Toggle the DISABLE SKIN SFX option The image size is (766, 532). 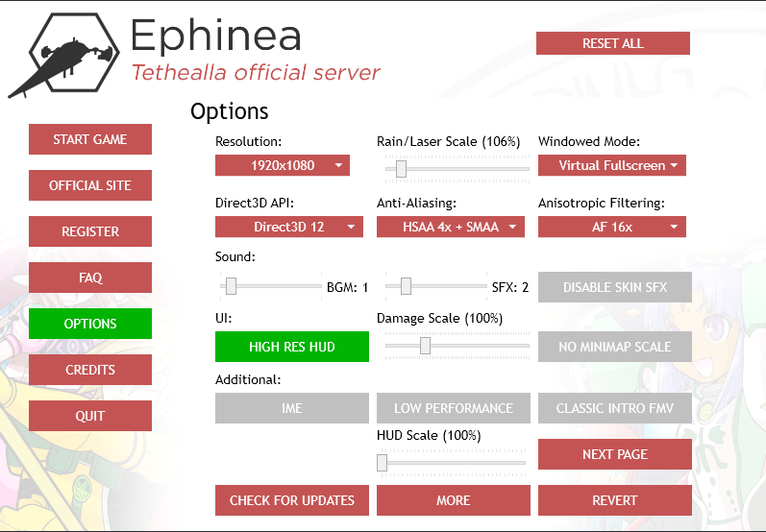point(615,287)
